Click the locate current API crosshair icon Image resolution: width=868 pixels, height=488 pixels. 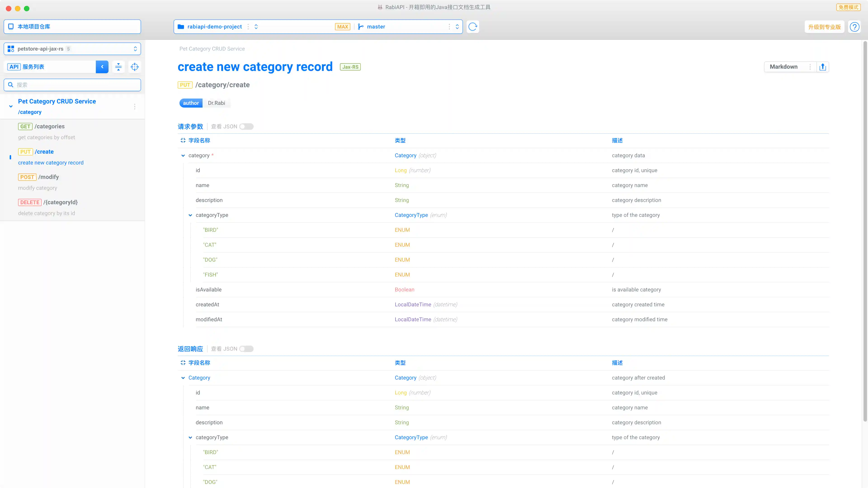click(x=134, y=67)
